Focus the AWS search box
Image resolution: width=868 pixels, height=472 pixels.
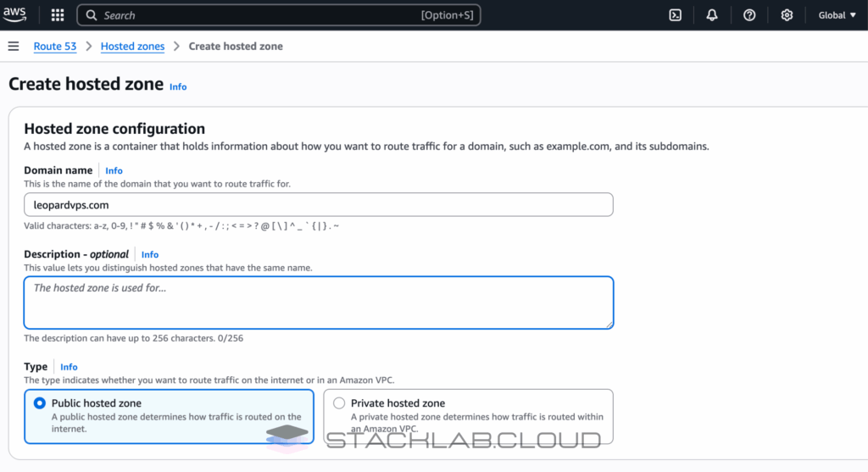click(x=278, y=15)
